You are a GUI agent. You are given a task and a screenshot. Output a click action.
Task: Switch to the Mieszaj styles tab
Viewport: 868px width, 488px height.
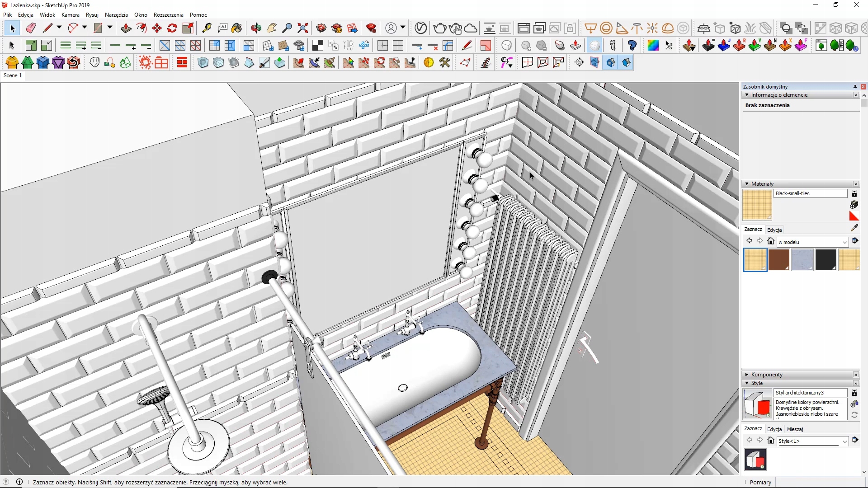pyautogui.click(x=795, y=429)
